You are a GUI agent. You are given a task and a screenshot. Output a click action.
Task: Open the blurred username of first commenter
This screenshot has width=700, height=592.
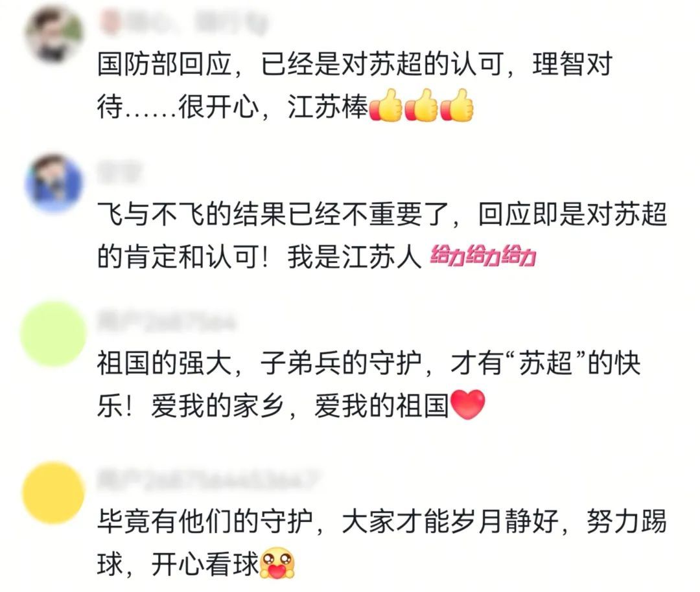(184, 22)
